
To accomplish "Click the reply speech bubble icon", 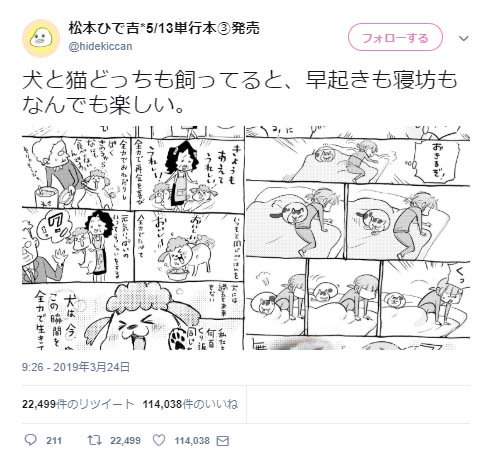I will point(31,440).
